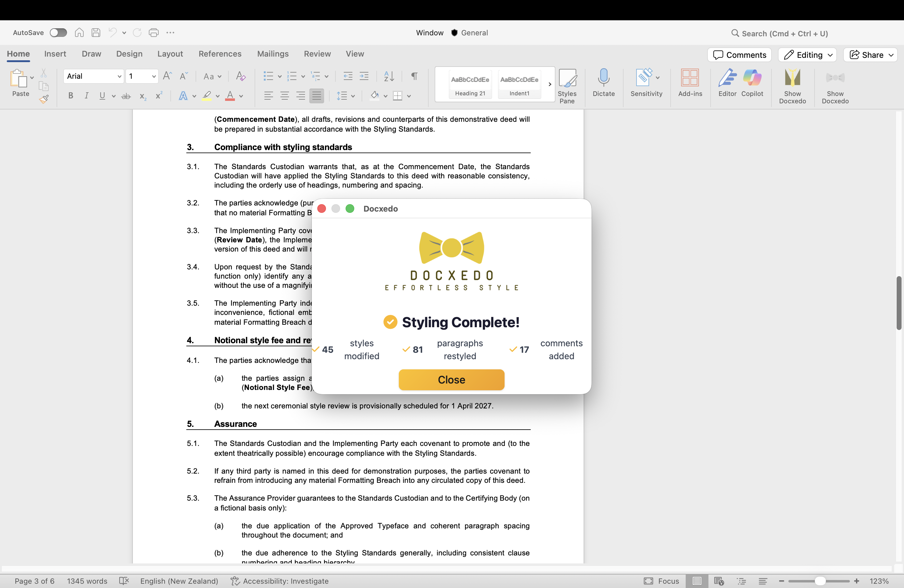Click Accessibility: Investigate in status bar

pyautogui.click(x=280, y=581)
